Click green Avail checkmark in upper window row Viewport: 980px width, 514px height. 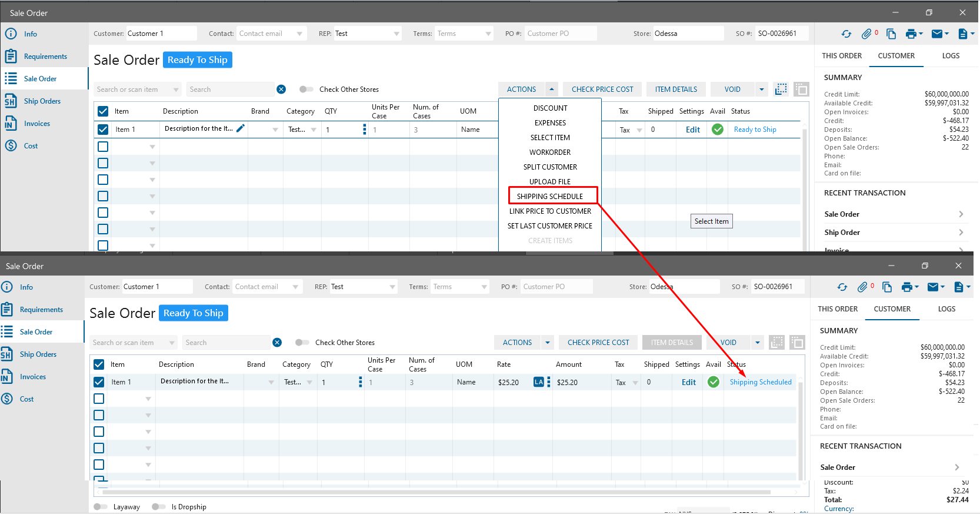tap(718, 130)
